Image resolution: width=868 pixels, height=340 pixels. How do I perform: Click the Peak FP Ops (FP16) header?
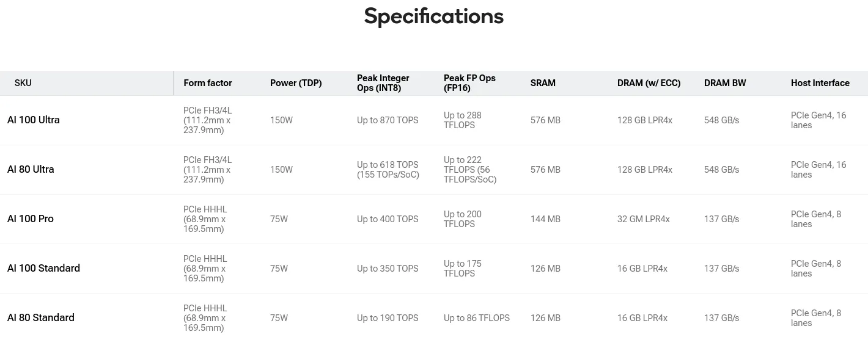pyautogui.click(x=469, y=83)
